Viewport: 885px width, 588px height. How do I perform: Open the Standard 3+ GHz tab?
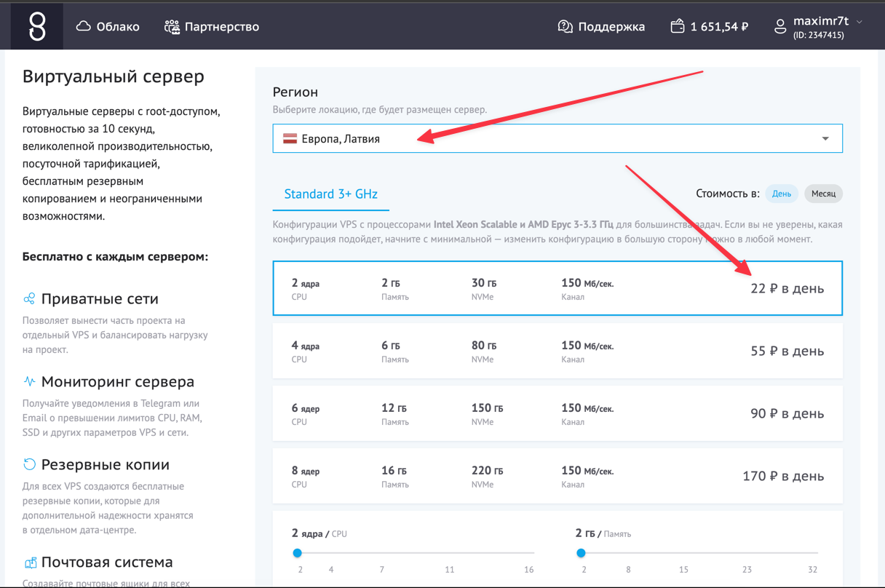point(330,194)
